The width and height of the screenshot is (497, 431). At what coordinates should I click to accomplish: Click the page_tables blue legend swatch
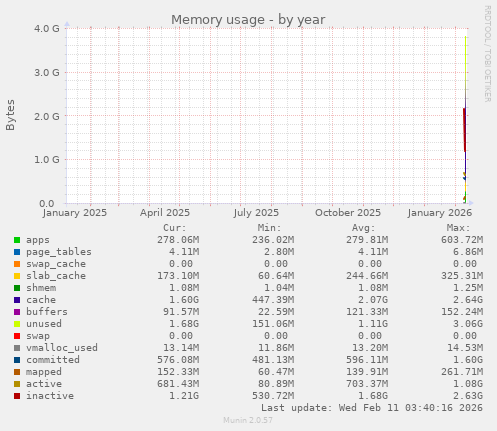(x=17, y=252)
